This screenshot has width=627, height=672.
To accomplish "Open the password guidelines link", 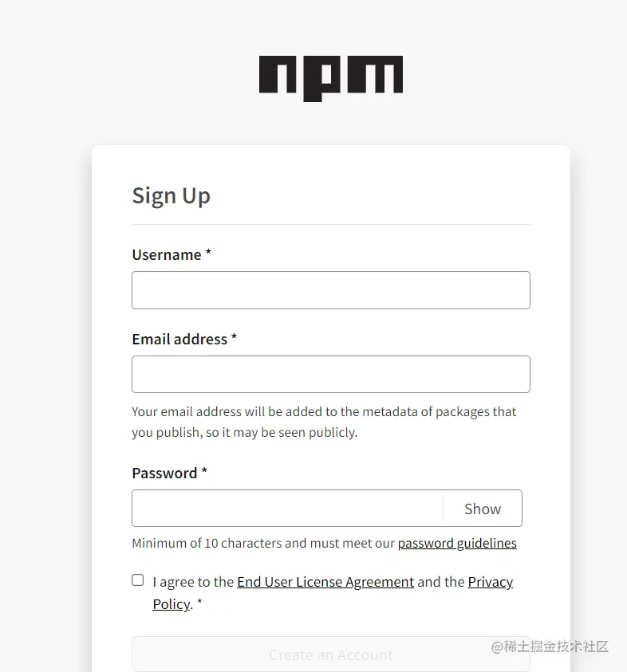I will [x=457, y=543].
